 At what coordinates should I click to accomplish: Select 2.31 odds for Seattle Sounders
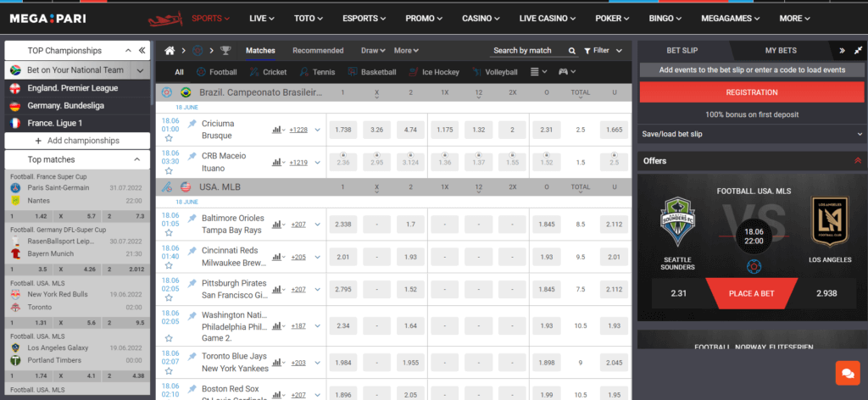(678, 293)
